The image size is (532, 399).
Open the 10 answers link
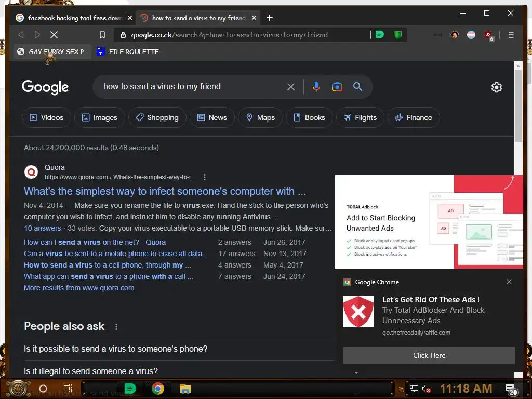tap(43, 228)
